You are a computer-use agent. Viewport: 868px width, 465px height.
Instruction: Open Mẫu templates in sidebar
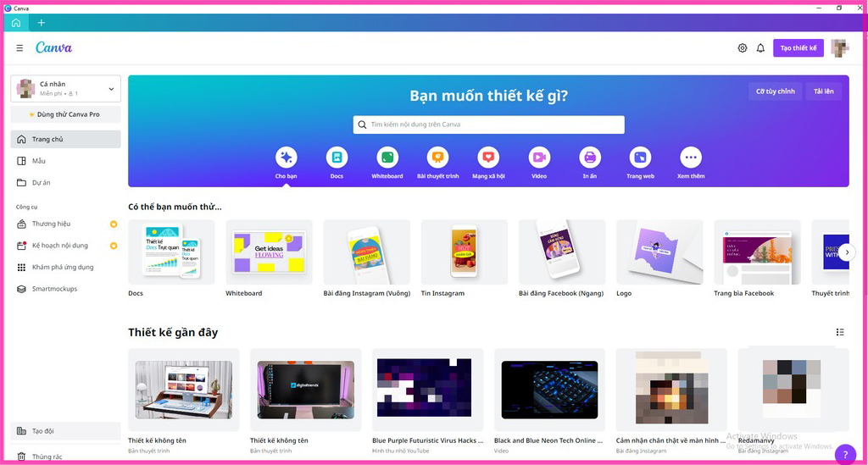pyautogui.click(x=66, y=161)
